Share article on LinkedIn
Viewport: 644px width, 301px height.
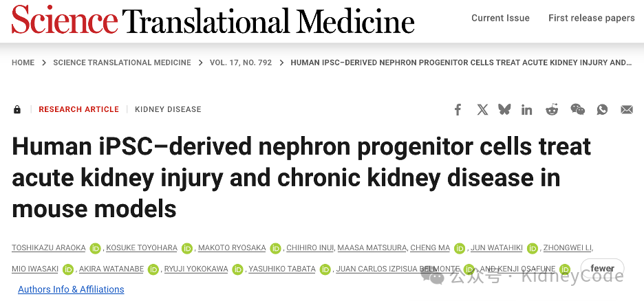tap(526, 109)
